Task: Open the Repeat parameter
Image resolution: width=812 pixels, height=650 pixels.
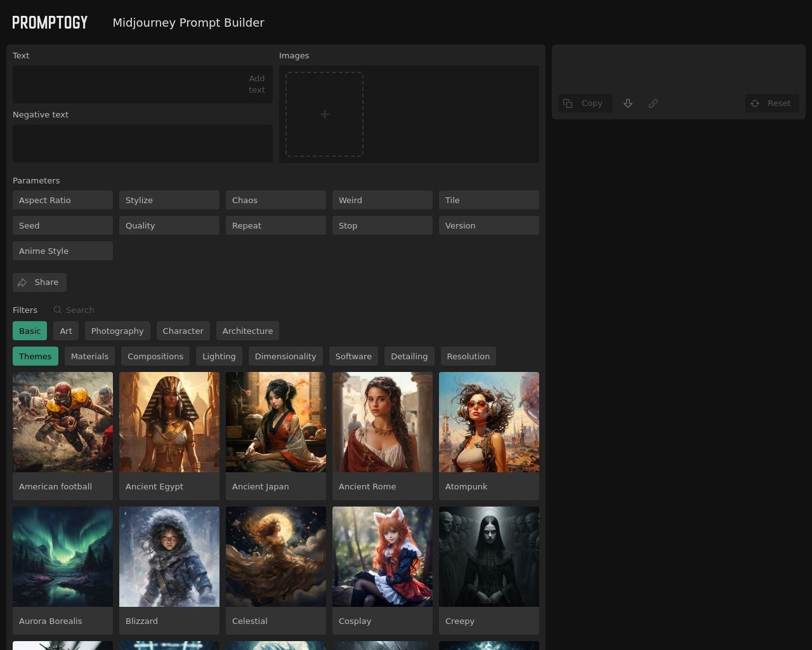Action: (x=276, y=225)
